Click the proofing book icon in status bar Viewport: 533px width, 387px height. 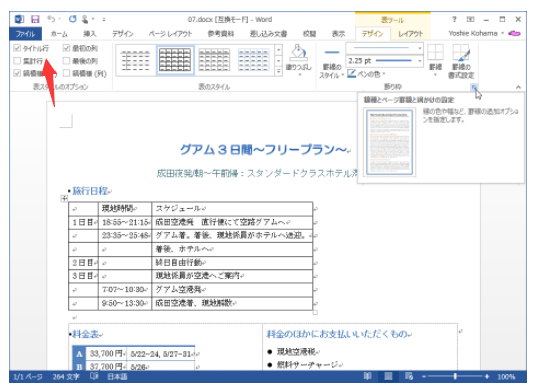[94, 376]
